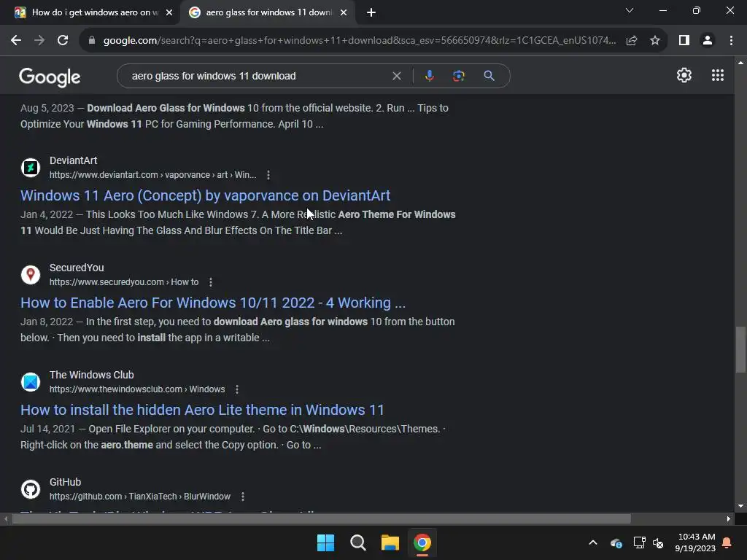
Task: Click the thewindowsclub.com breadcrumb URL
Action: click(137, 389)
